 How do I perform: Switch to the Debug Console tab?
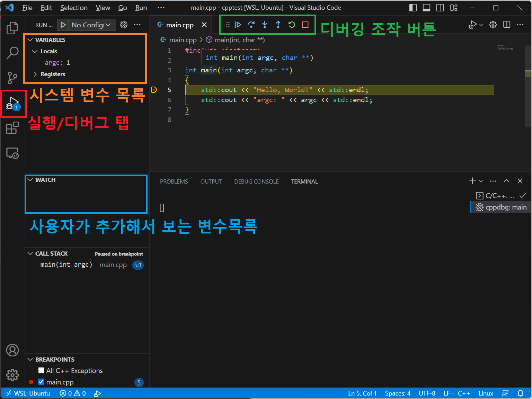(x=256, y=181)
